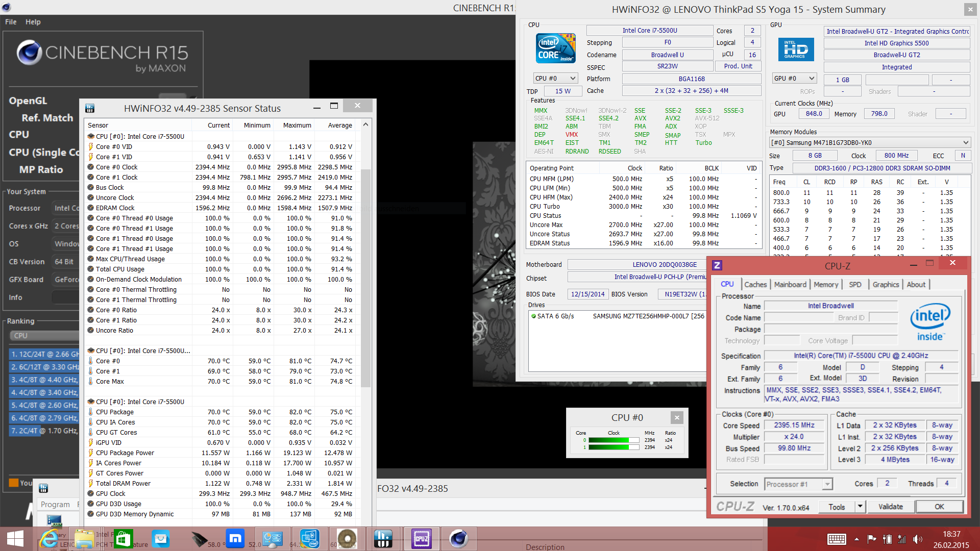
Task: Open the CPU #0 selector dropdown
Action: pyautogui.click(x=573, y=78)
